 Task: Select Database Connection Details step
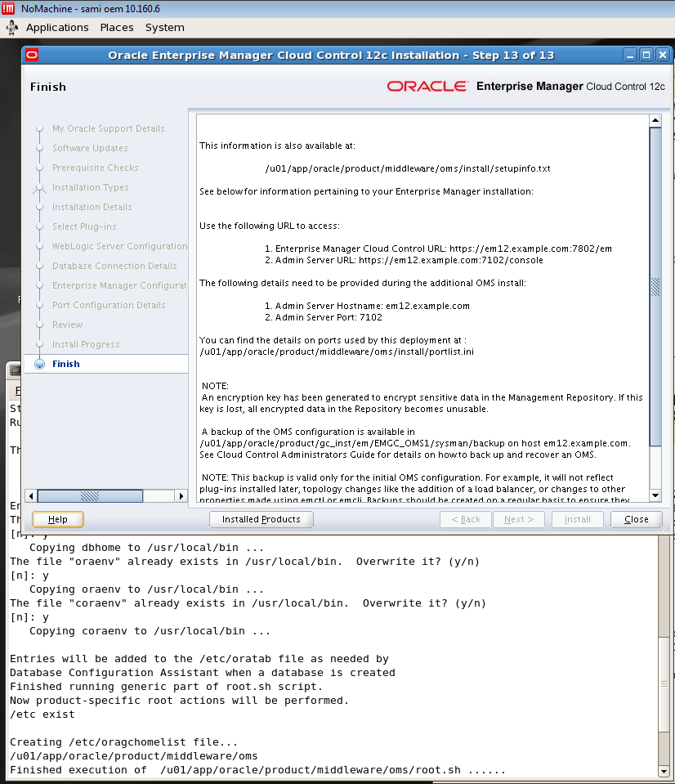[x=114, y=266]
